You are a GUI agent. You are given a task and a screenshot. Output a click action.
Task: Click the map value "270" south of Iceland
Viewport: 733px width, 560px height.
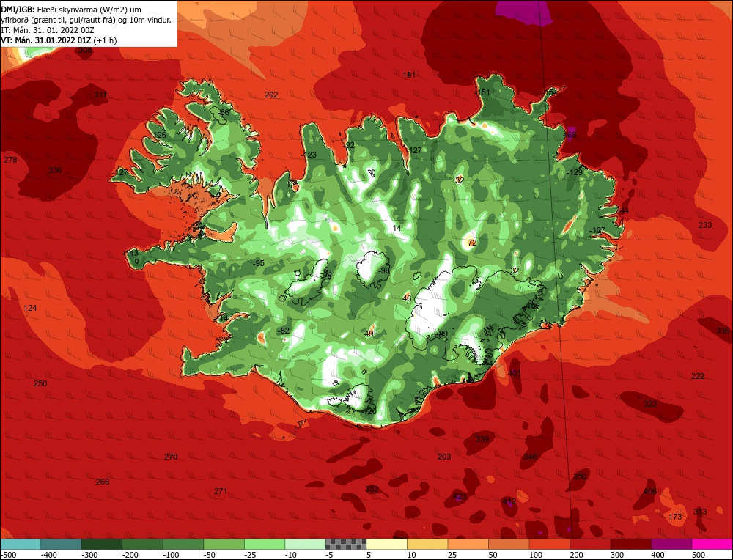point(171,457)
